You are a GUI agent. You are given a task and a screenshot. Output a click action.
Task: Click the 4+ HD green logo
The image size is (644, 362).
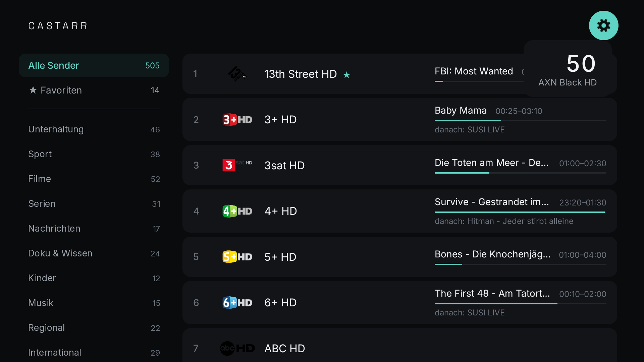237,211
